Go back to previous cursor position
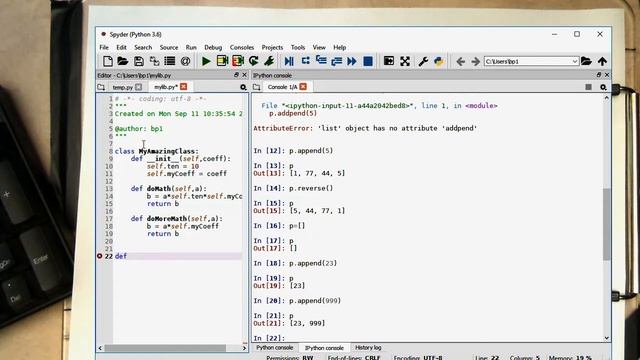Image resolution: width=640 pixels, height=360 pixels. tap(460, 62)
